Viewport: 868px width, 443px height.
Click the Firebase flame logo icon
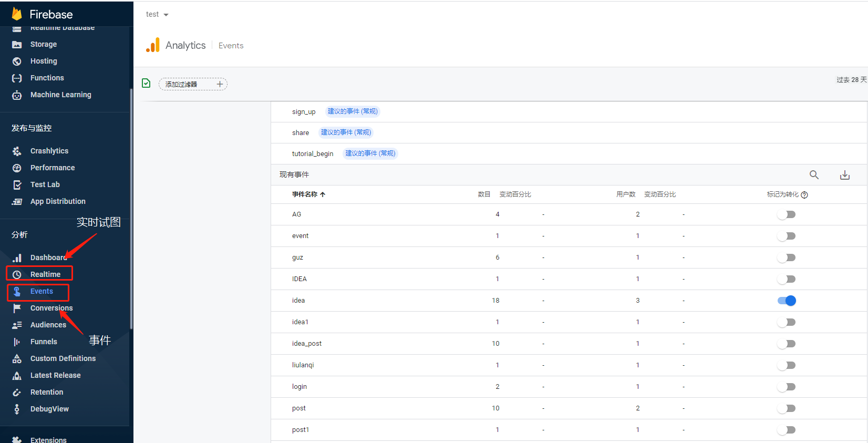pyautogui.click(x=17, y=14)
